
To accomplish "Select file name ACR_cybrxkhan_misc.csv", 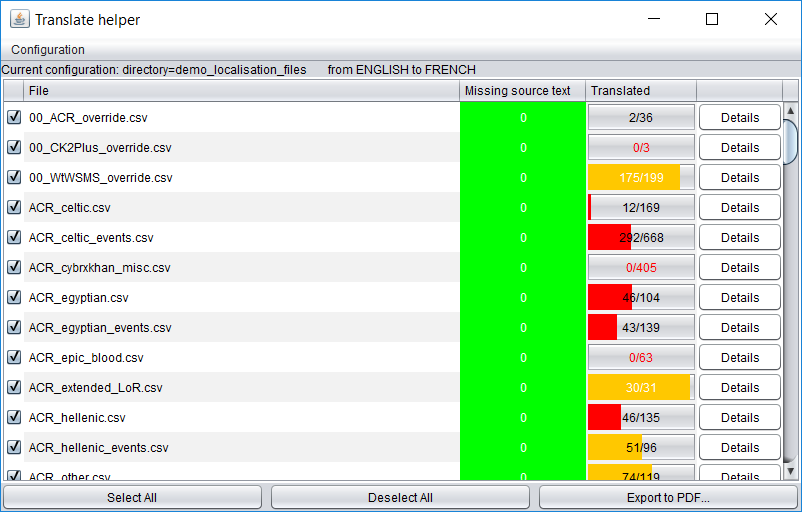I will (x=99, y=268).
